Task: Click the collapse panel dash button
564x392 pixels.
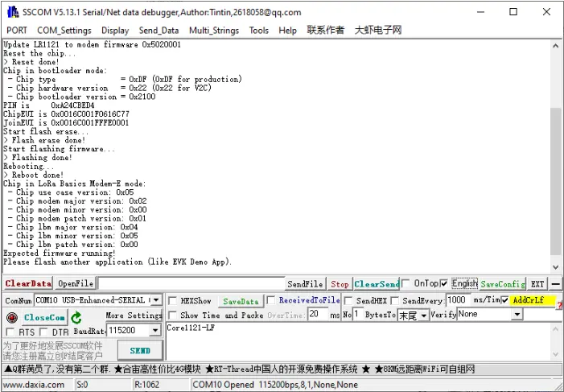Action: (556, 283)
